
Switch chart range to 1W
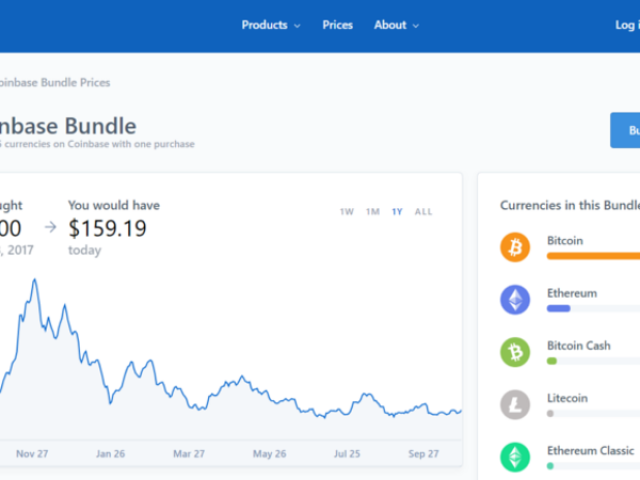(347, 212)
